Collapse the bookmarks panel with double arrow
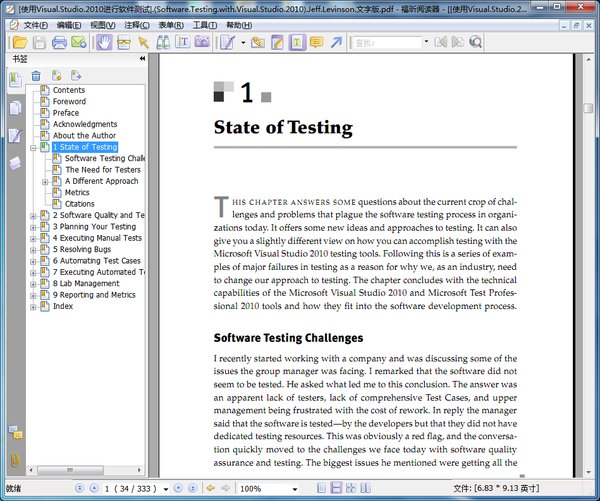 142,59
